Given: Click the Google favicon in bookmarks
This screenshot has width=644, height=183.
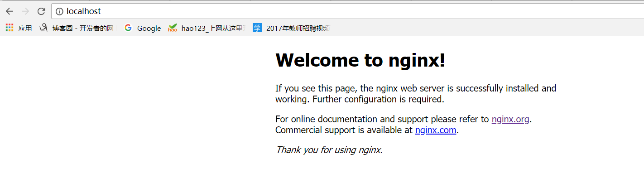Looking at the screenshot, I should tap(128, 28).
